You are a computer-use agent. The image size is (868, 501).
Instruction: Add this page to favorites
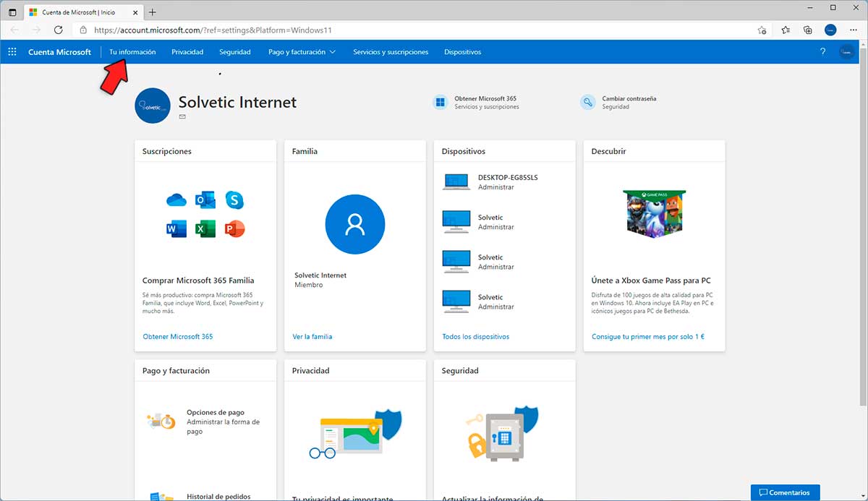tap(762, 30)
